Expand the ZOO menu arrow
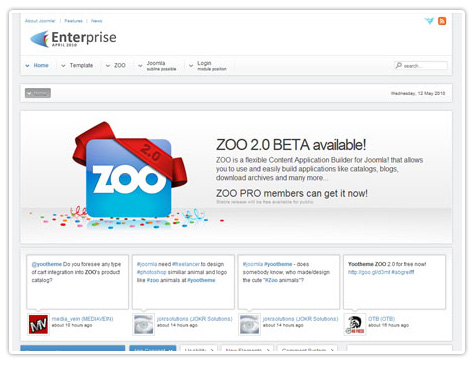Screen dimensions: 475x365 pos(108,66)
